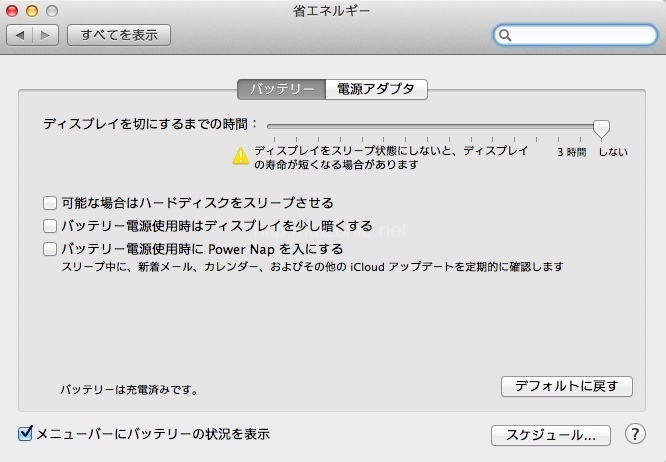Viewport: 666px width, 462px height.
Task: Click the ディスプレイを切にするまでの時間 label
Action: (150, 124)
